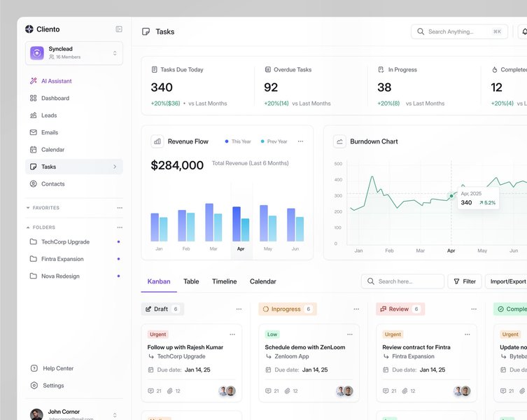
Task: Open Favorites more options
Action: click(x=120, y=208)
